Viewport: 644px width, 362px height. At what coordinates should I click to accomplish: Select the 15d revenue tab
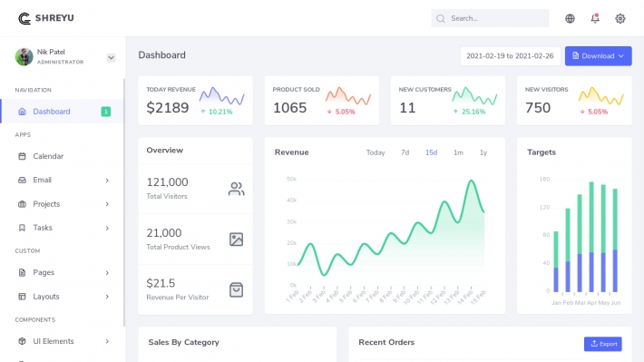point(431,152)
